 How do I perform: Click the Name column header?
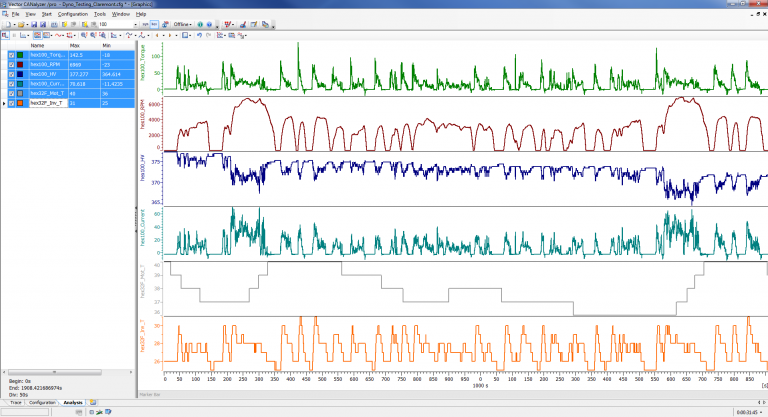click(38, 45)
